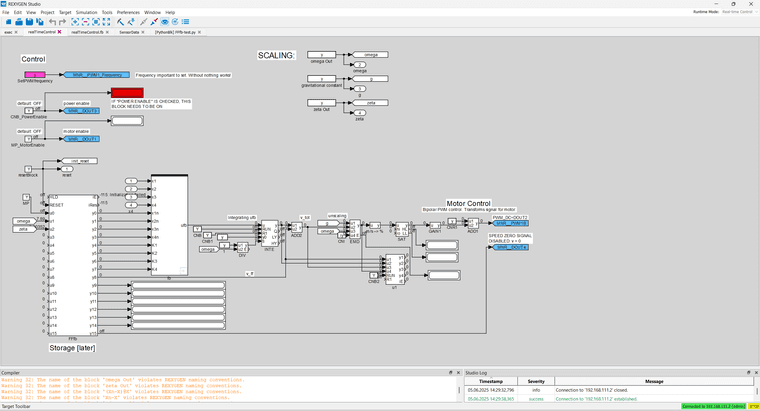Open the Edit menu
The height and width of the screenshot is (411, 760).
click(x=17, y=12)
